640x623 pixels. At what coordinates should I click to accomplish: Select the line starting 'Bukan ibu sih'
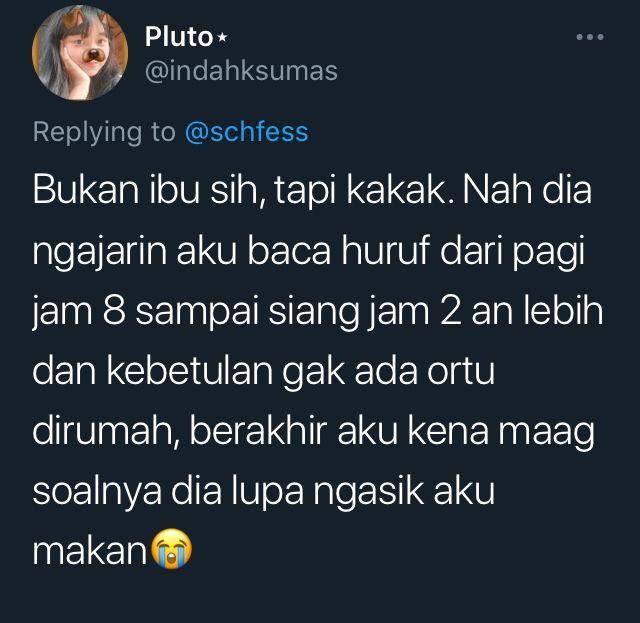pyautogui.click(x=312, y=190)
